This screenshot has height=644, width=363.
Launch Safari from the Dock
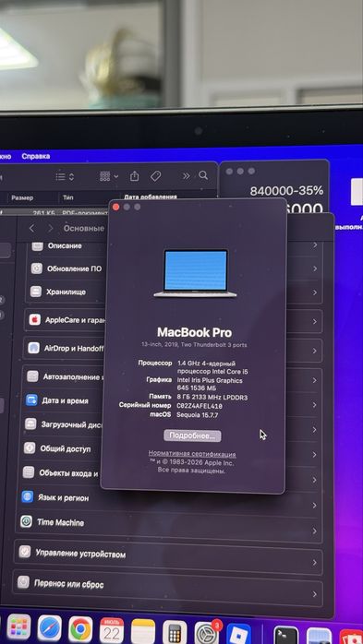coord(50,628)
